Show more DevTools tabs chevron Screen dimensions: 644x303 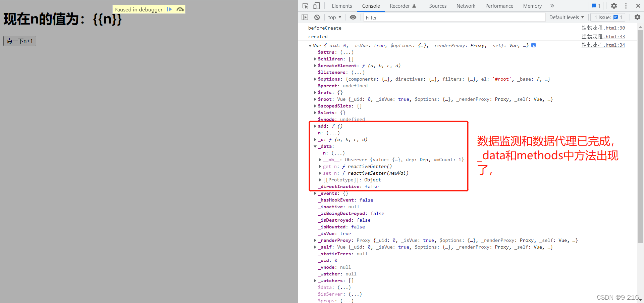[552, 6]
